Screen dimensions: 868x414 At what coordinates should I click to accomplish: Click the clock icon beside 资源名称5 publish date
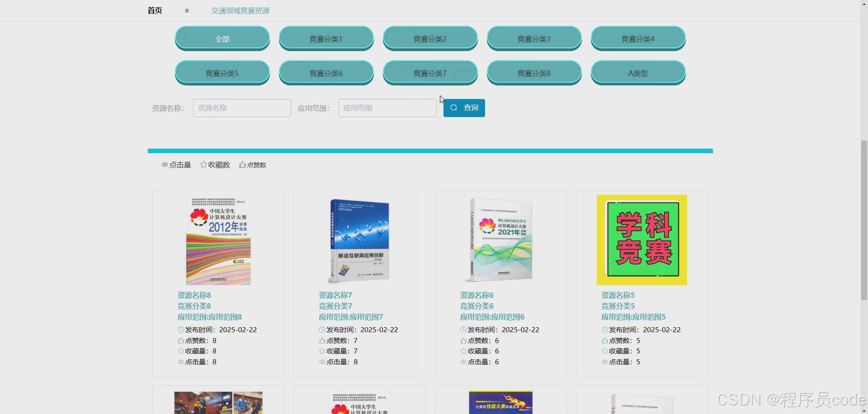[604, 329]
